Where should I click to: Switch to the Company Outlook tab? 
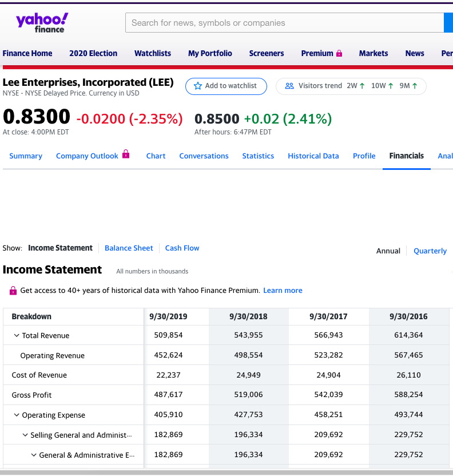87,156
